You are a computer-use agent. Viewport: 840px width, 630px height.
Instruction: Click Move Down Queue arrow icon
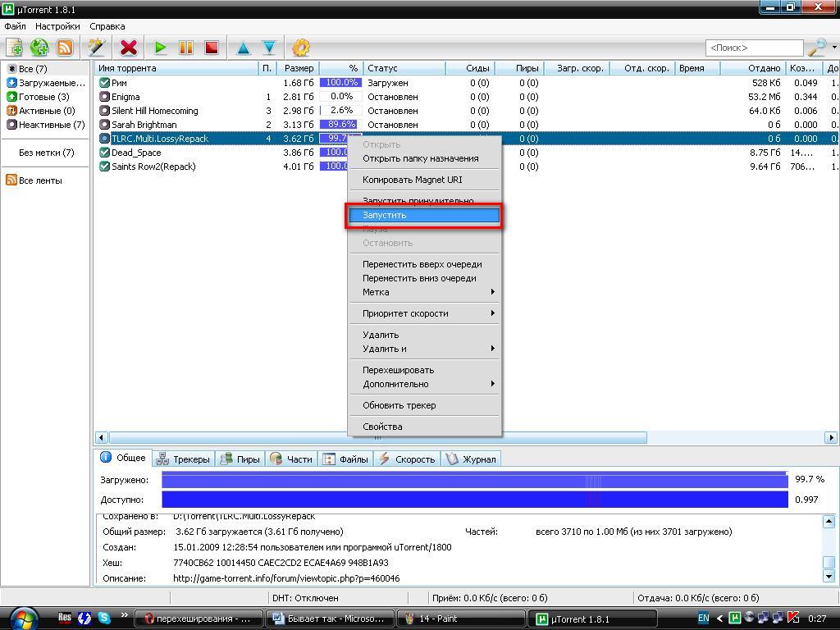269,48
